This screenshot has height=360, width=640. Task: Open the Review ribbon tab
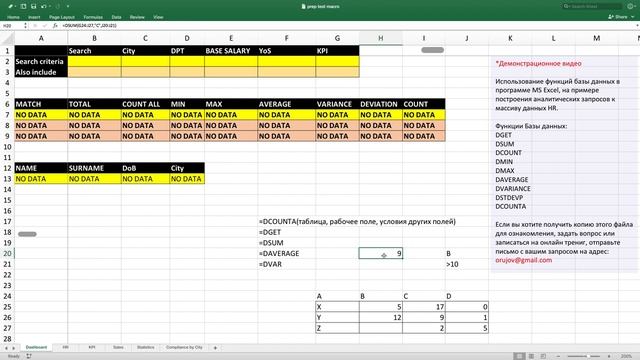click(137, 17)
